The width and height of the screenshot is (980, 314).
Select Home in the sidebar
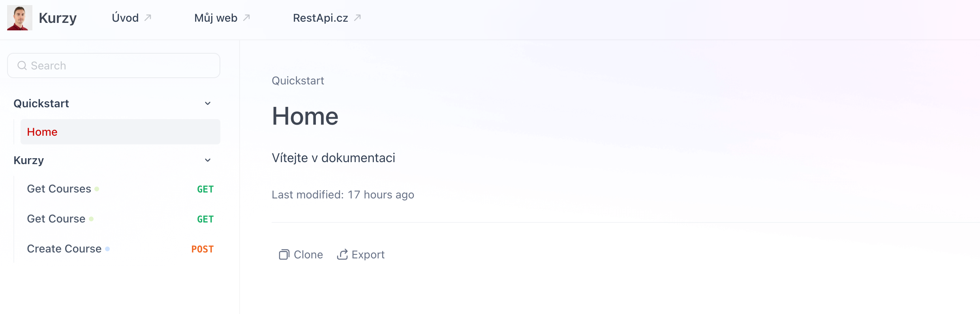tap(120, 132)
